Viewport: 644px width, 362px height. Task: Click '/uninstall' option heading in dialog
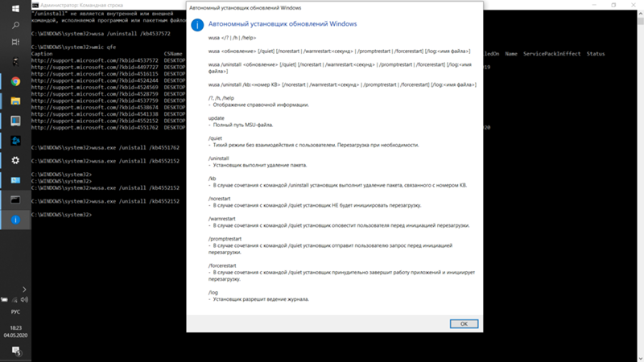[x=218, y=158]
